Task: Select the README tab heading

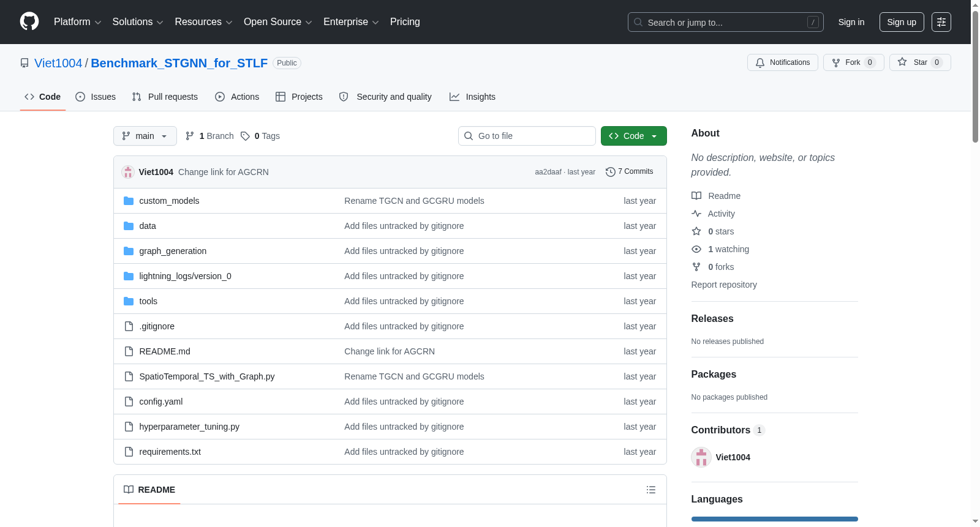Action: tap(149, 490)
